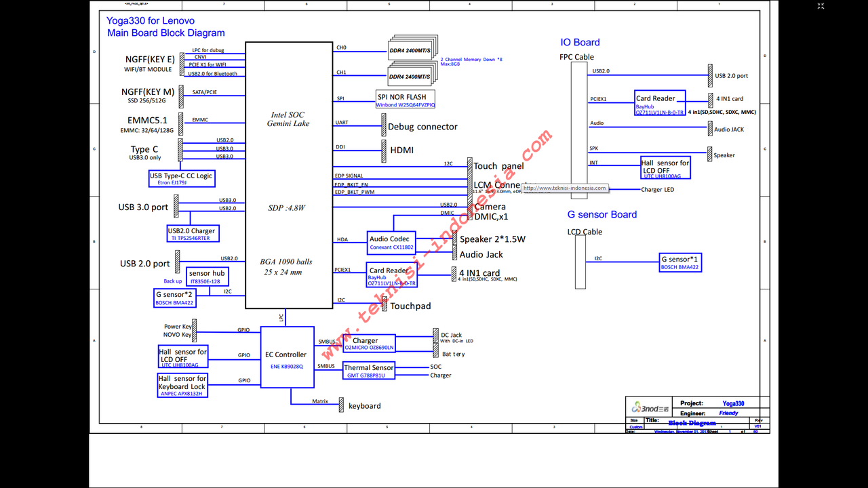Select the 'EDP SIGNAL' line label
The width and height of the screenshot is (868, 488).
pos(349,176)
